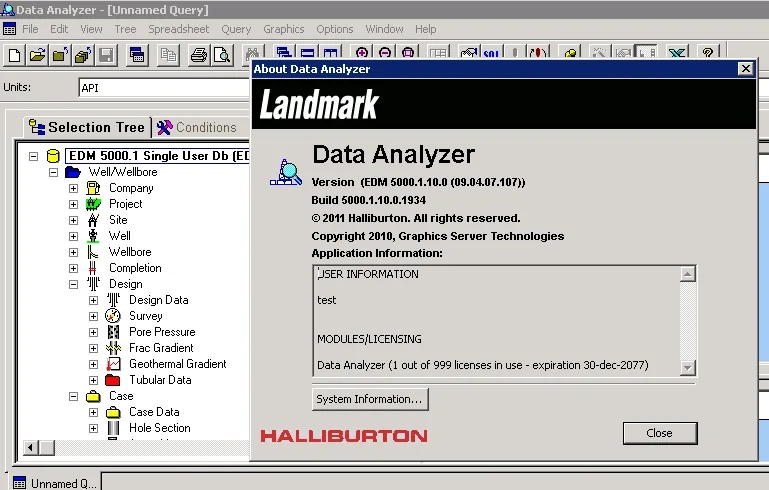Click the open folder toolbar icon
Screen dimensions: 769x490
(x=37, y=55)
